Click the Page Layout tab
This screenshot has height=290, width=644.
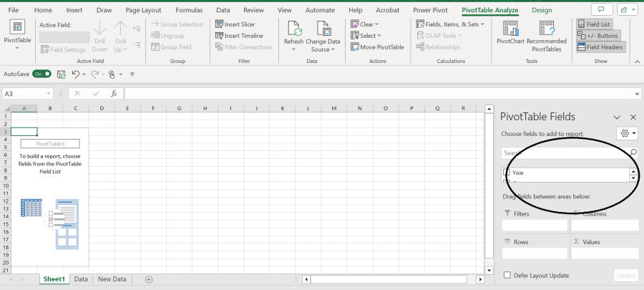point(143,10)
